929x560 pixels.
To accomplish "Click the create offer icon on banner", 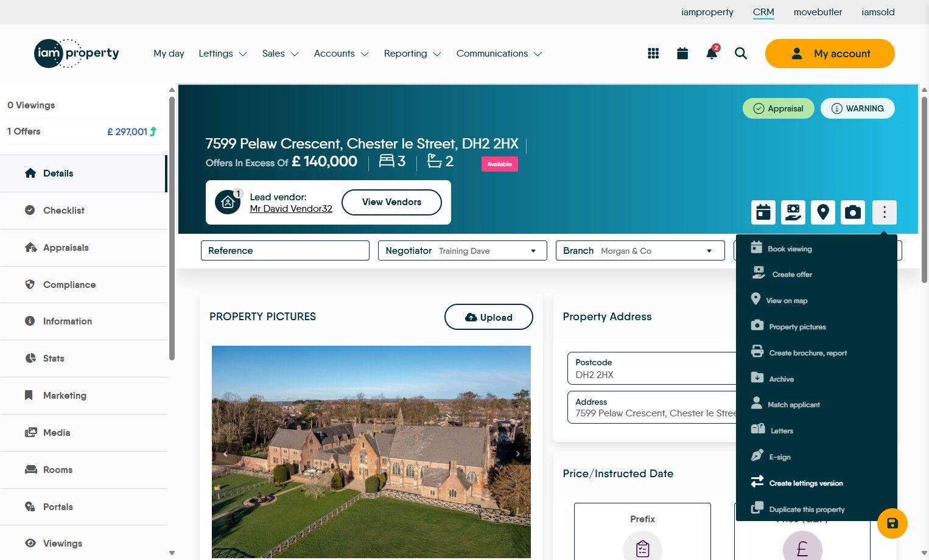I will 793,212.
